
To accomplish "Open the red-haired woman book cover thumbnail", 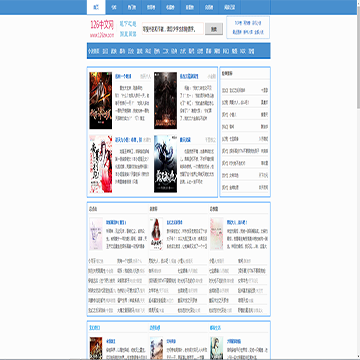I will pyautogui.click(x=156, y=234).
